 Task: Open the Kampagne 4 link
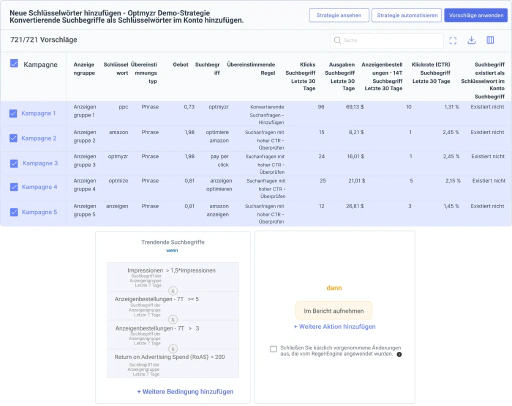click(x=39, y=187)
